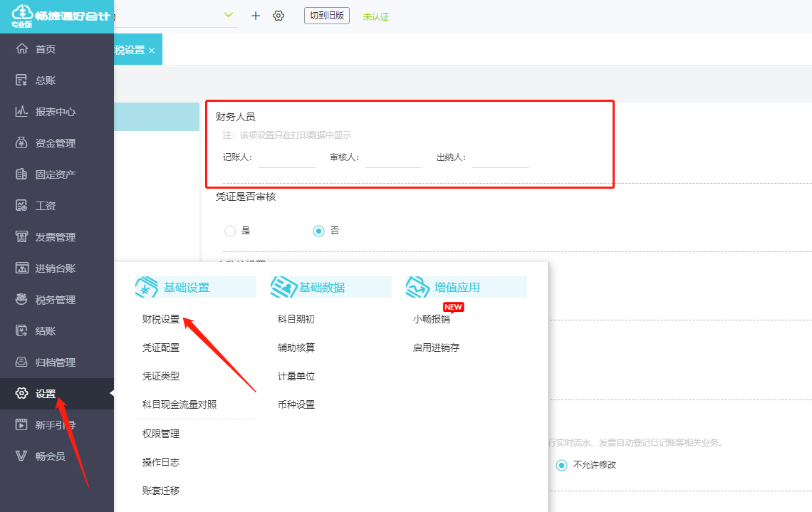Click the 基础设置 heading text

click(x=187, y=287)
